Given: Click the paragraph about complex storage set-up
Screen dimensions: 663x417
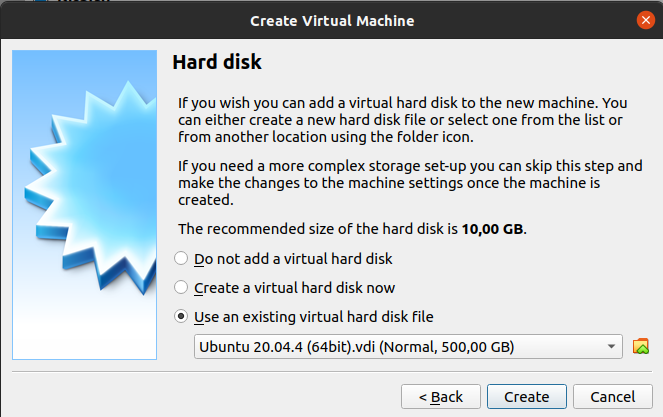Looking at the screenshot, I should tap(410, 182).
